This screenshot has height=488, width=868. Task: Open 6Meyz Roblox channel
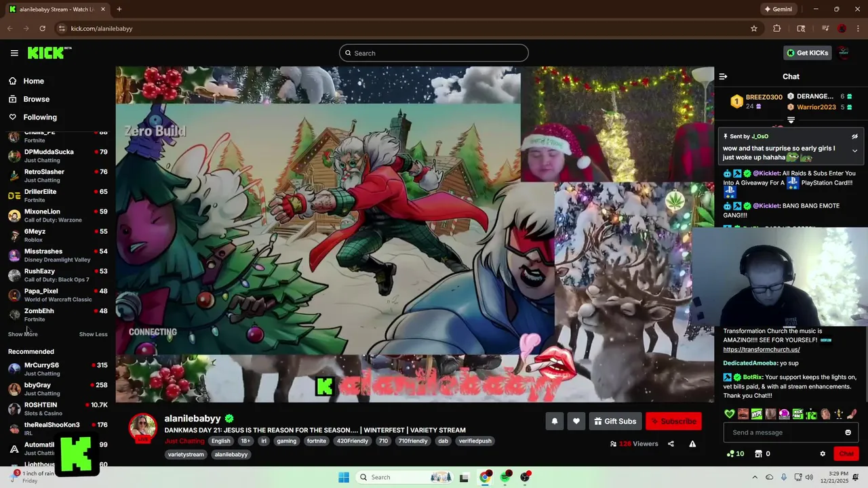point(58,235)
